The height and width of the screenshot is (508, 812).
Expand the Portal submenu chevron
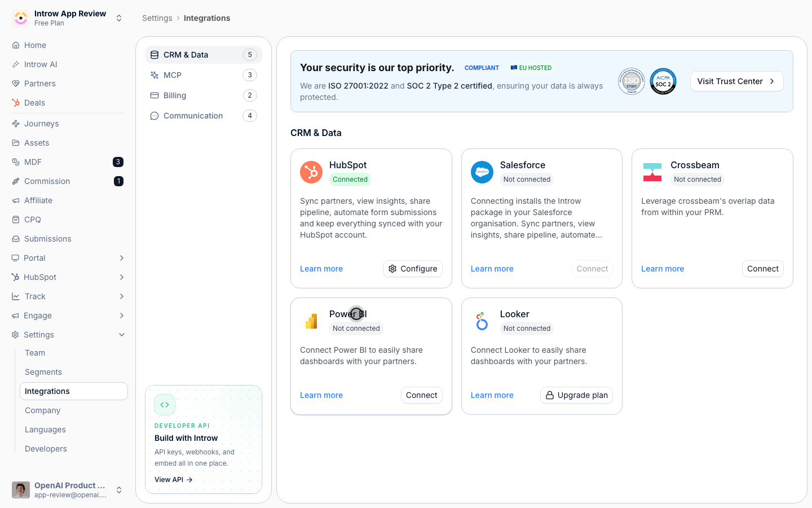click(122, 258)
